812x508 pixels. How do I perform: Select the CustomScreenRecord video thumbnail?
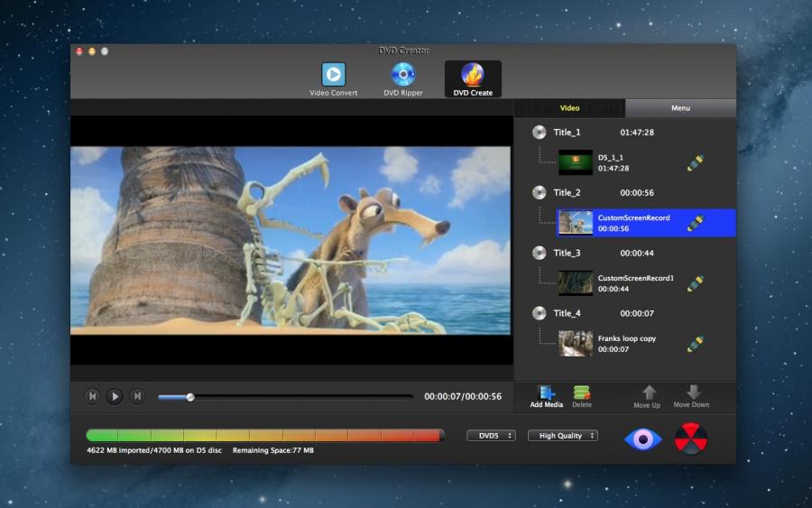(x=576, y=223)
